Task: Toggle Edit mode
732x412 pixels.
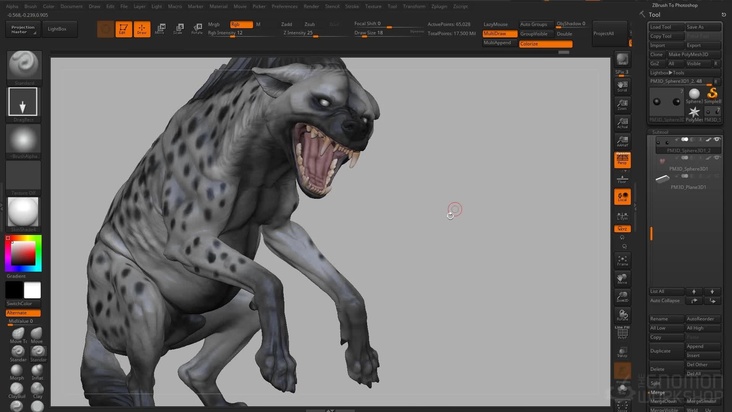Action: [123, 29]
